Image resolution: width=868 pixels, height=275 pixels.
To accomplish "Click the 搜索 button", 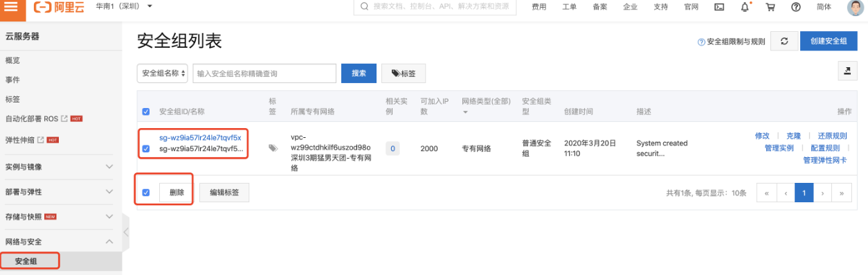I will point(359,73).
